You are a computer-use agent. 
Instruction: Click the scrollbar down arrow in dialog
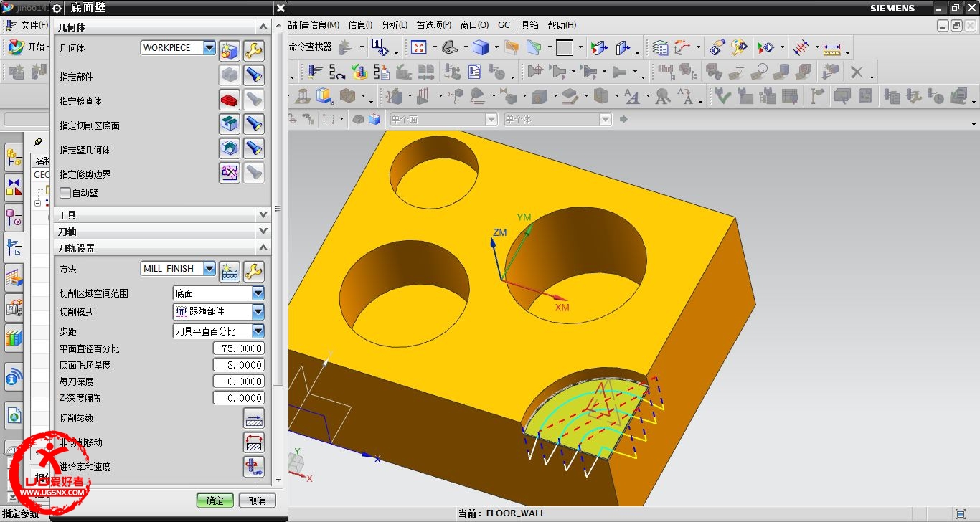(x=278, y=480)
